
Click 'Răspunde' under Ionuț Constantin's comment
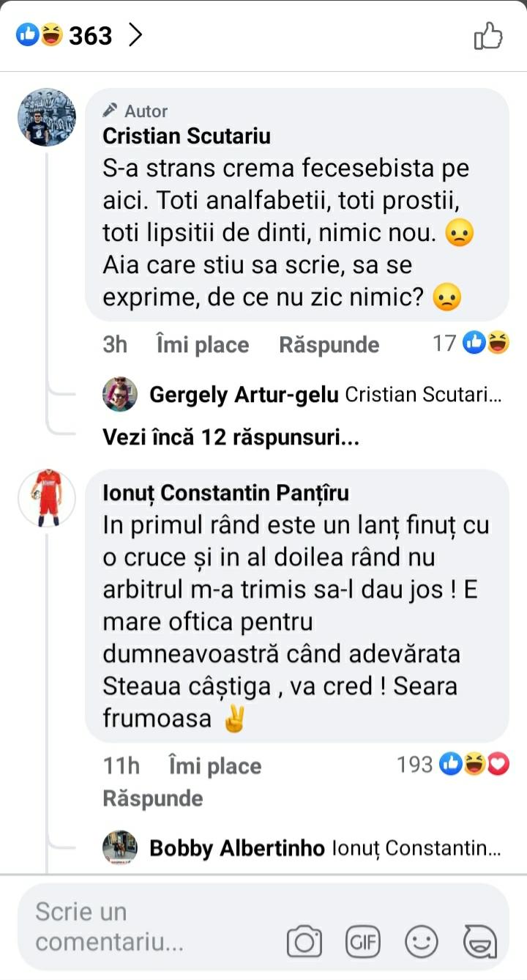pyautogui.click(x=152, y=798)
